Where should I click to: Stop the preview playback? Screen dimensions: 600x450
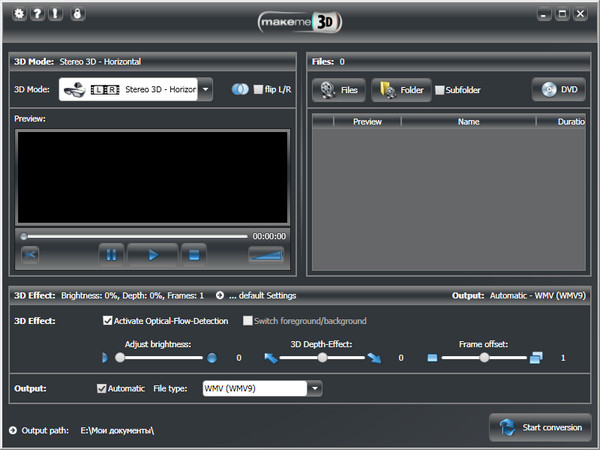click(194, 254)
